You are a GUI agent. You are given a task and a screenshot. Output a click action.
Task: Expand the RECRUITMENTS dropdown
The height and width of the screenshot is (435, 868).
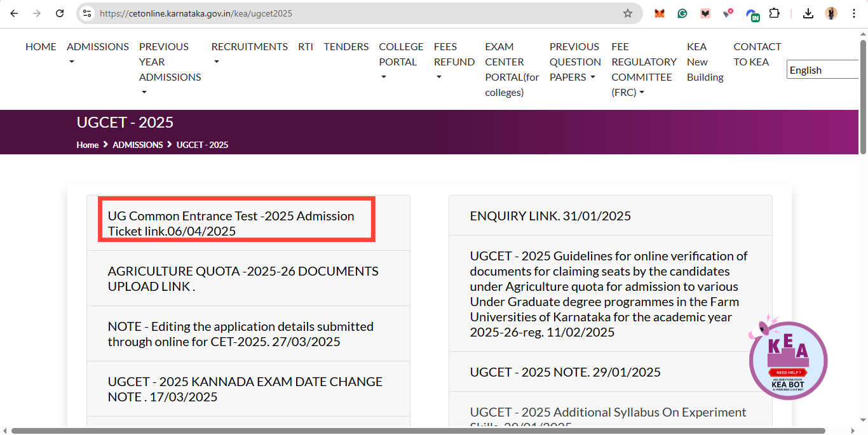tap(249, 54)
